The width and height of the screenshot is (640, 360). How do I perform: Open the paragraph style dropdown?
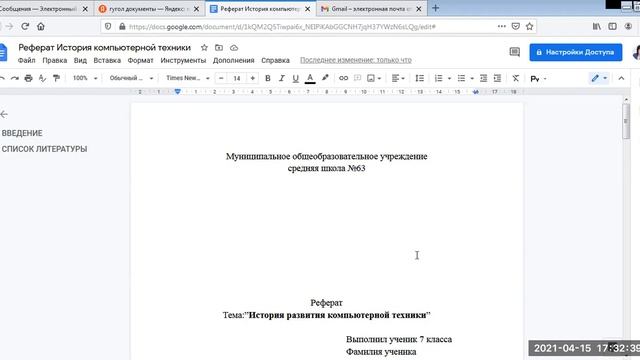131,78
